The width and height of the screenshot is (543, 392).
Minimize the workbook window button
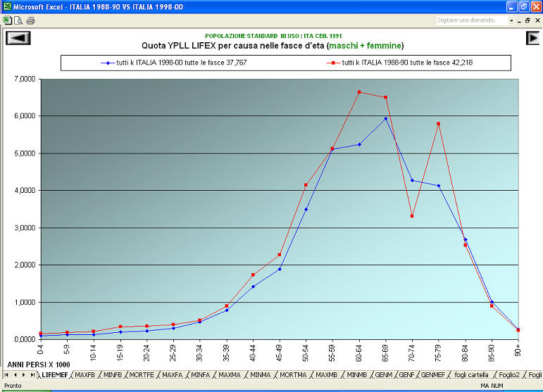tap(519, 20)
